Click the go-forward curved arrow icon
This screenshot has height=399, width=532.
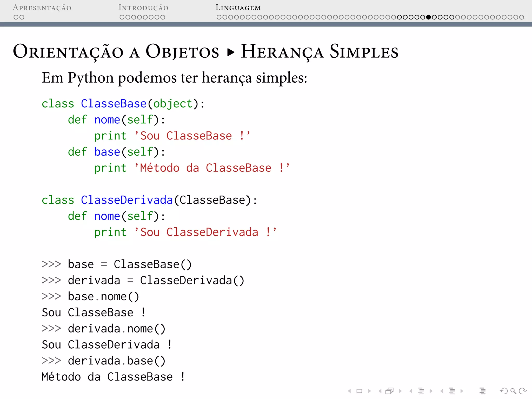pyautogui.click(x=523, y=391)
